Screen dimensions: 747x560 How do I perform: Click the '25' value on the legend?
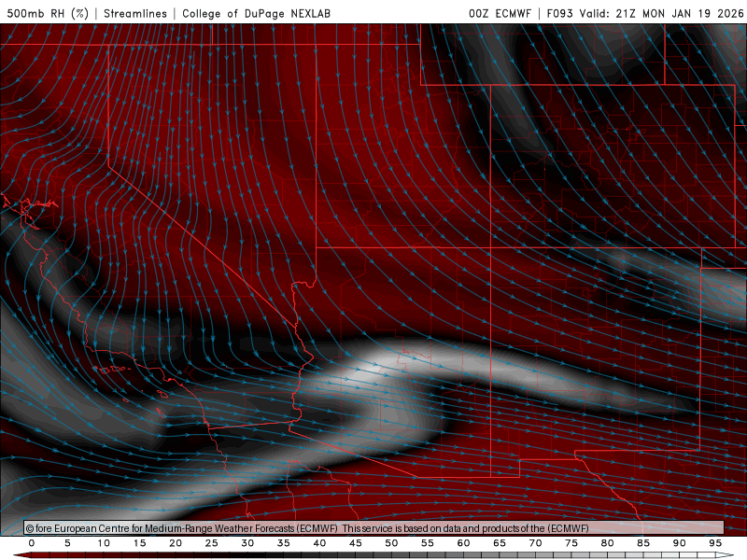pos(212,543)
